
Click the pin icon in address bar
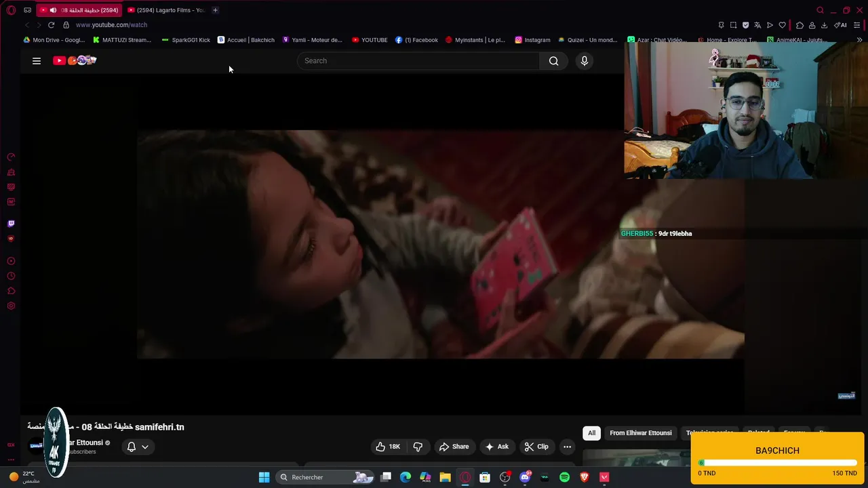(x=721, y=25)
